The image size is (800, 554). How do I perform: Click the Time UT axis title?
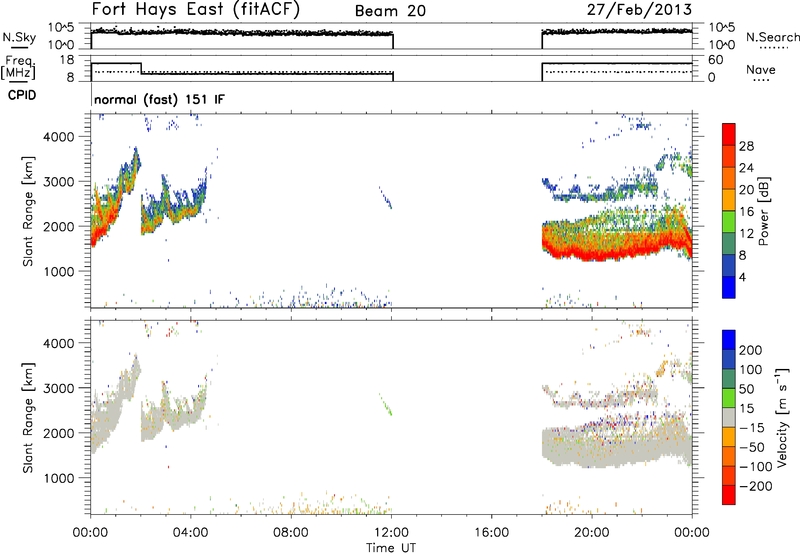pyautogui.click(x=391, y=546)
